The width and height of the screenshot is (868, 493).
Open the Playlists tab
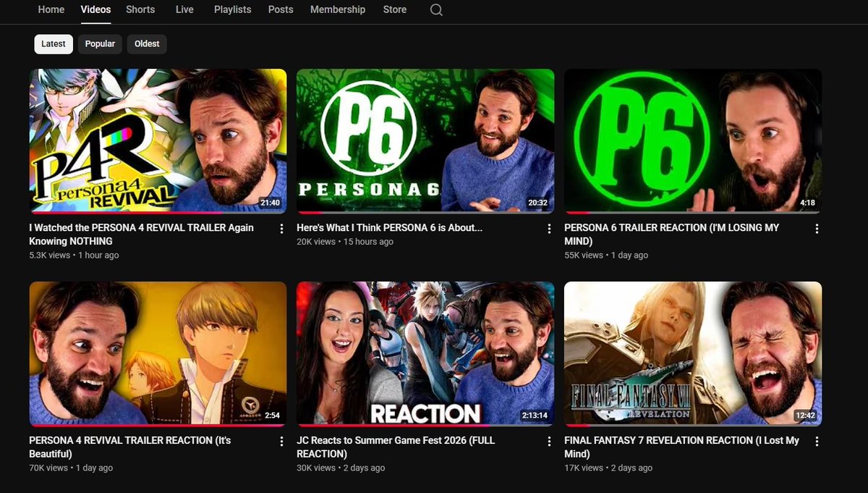(x=233, y=9)
